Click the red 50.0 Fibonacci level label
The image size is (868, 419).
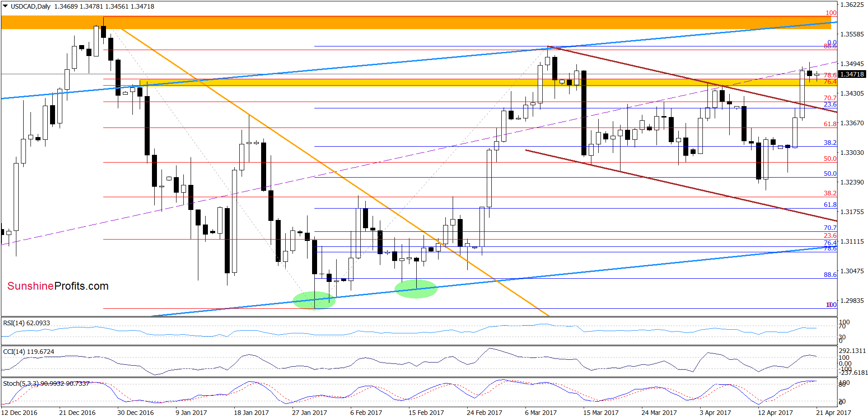[830, 158]
